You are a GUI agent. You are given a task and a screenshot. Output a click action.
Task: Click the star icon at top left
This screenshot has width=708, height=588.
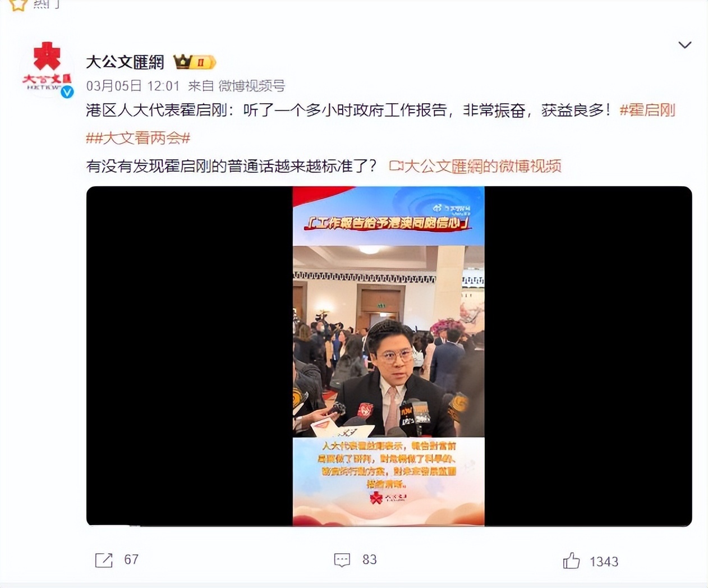tap(19, 5)
